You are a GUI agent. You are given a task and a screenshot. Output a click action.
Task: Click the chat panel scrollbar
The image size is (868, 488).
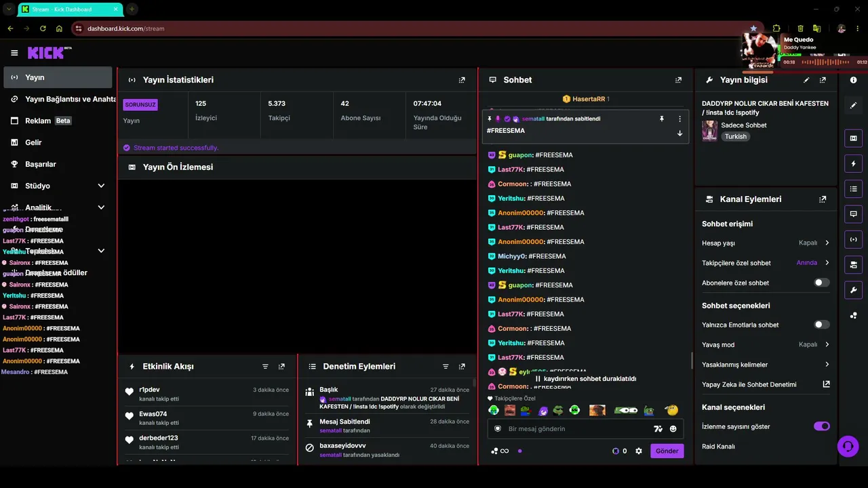pos(691,361)
